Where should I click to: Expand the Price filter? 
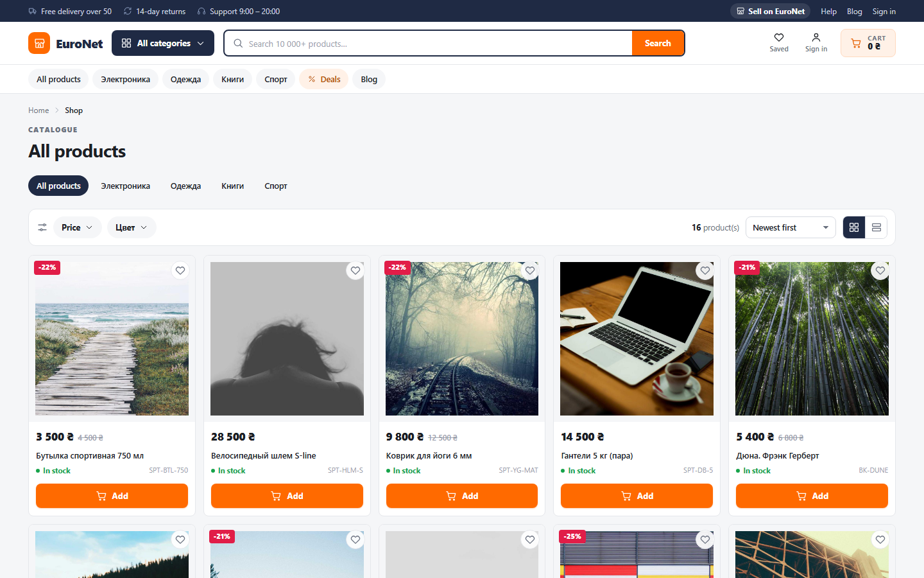click(77, 227)
